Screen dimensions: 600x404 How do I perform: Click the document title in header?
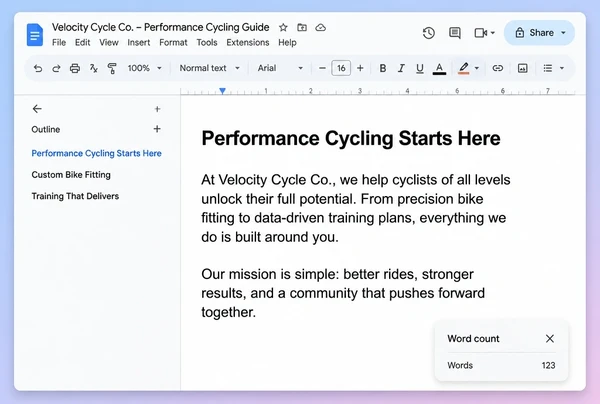(x=161, y=28)
